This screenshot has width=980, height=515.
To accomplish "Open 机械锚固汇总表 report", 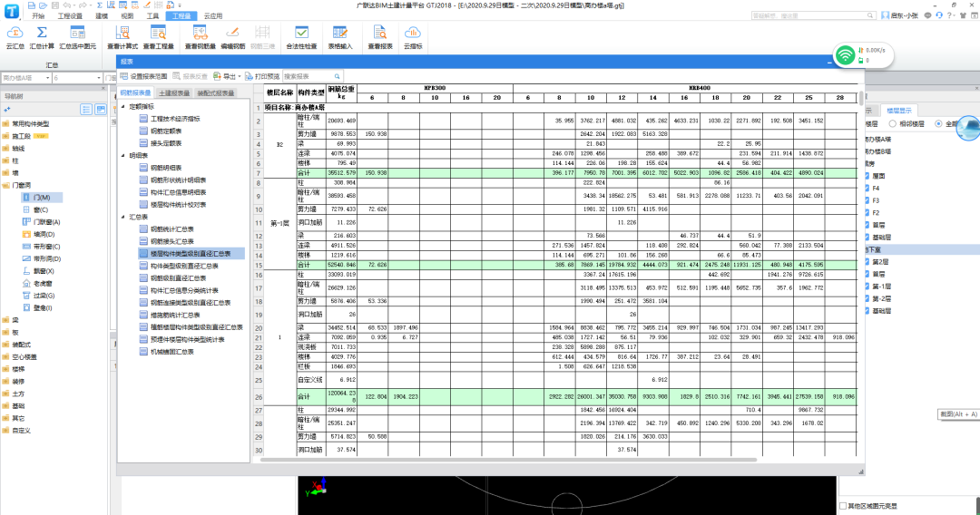I will tap(171, 352).
